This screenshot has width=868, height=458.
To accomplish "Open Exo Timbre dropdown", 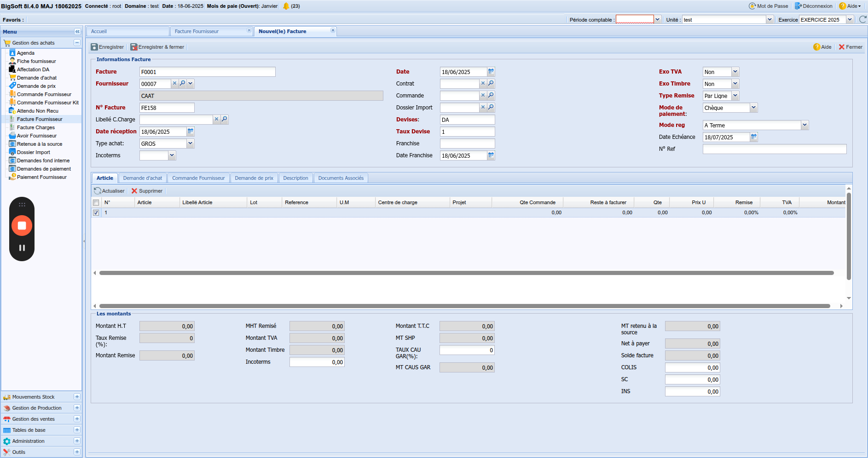I will click(x=735, y=84).
